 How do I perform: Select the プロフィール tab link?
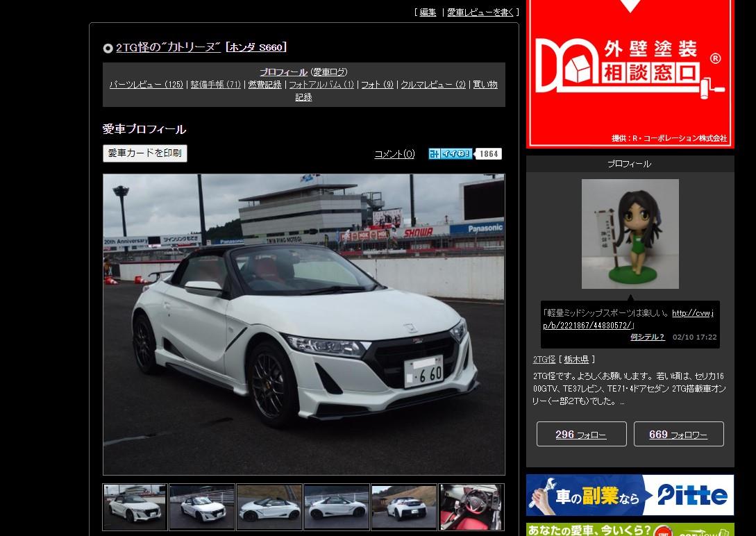(x=283, y=72)
